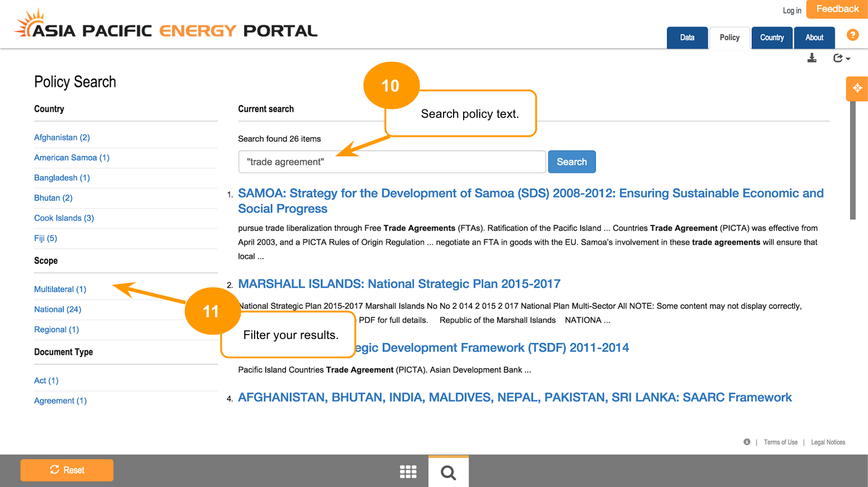
Task: Go to the About tab
Action: (814, 37)
